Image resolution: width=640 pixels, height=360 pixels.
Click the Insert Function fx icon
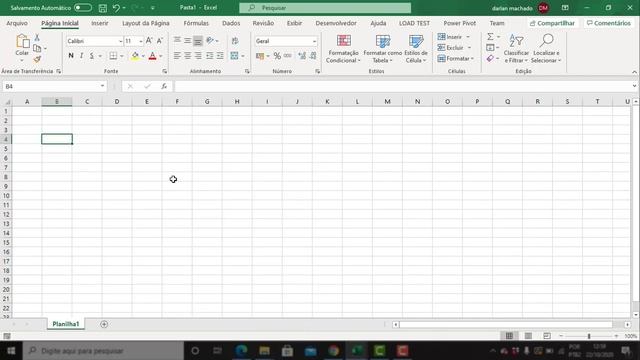[x=164, y=87]
